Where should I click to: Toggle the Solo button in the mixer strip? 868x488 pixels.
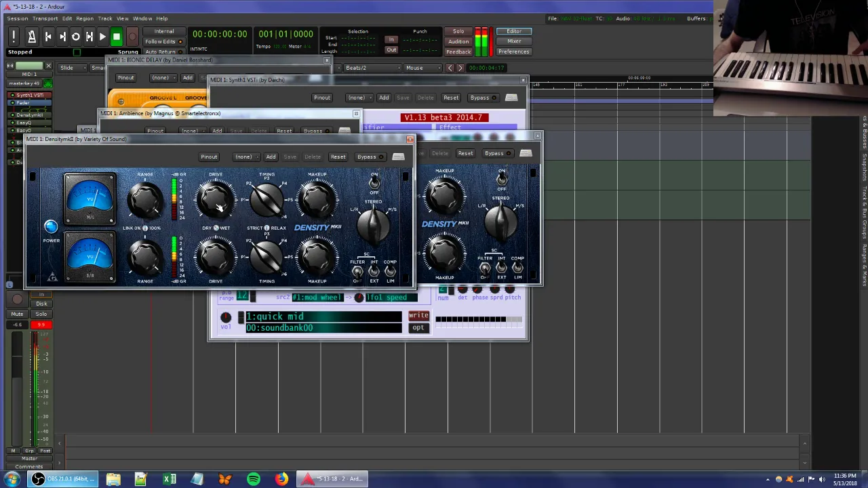click(41, 314)
